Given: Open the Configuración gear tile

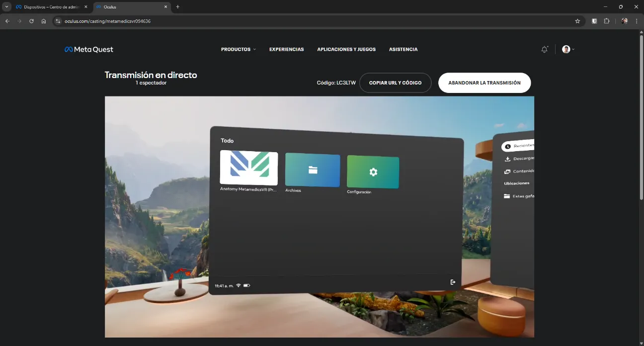Looking at the screenshot, I should [x=373, y=172].
